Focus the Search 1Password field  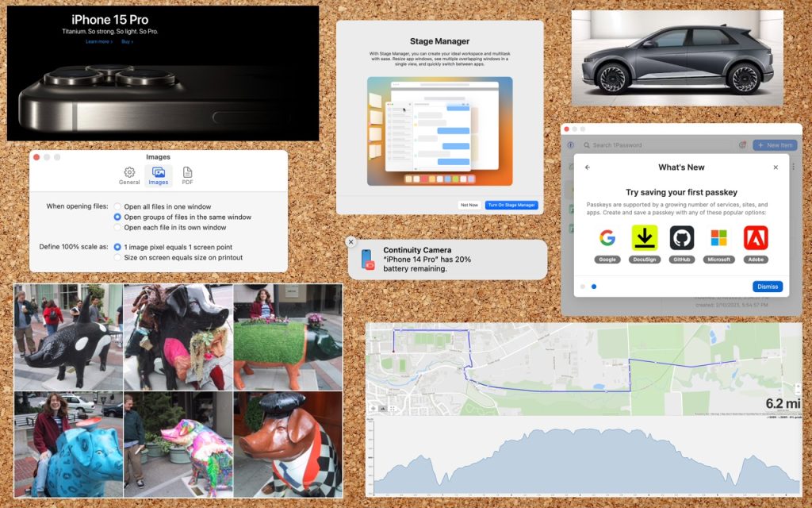pyautogui.click(x=658, y=145)
